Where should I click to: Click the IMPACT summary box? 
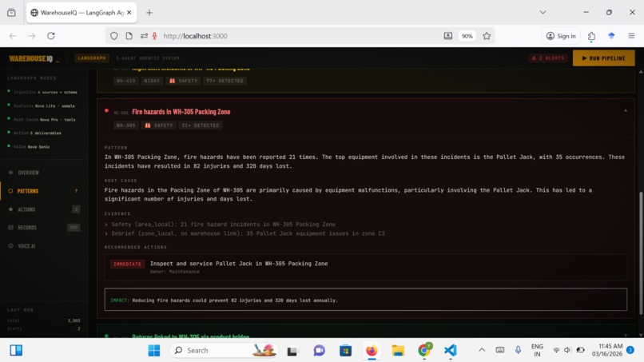coord(365,300)
